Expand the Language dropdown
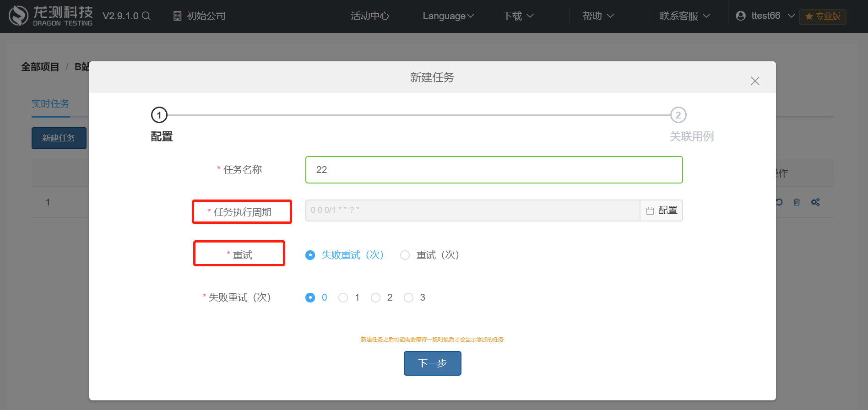Viewport: 868px width, 410px height. [x=448, y=16]
